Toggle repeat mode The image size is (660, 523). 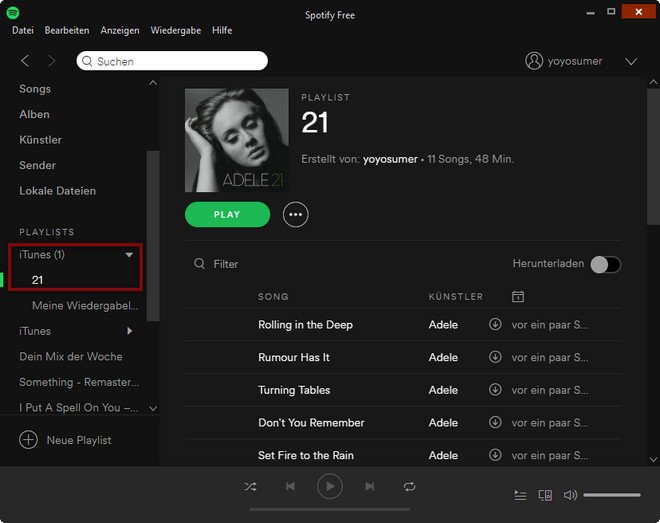(409, 487)
